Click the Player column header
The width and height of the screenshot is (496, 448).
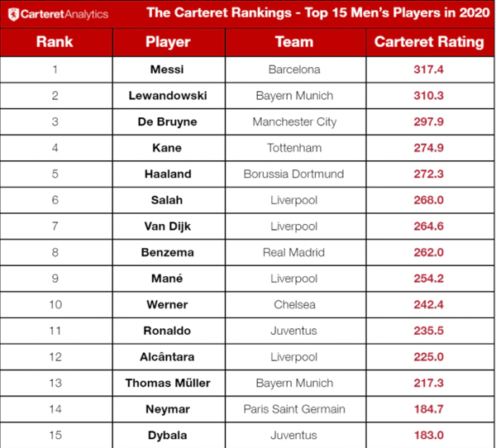pyautogui.click(x=168, y=42)
